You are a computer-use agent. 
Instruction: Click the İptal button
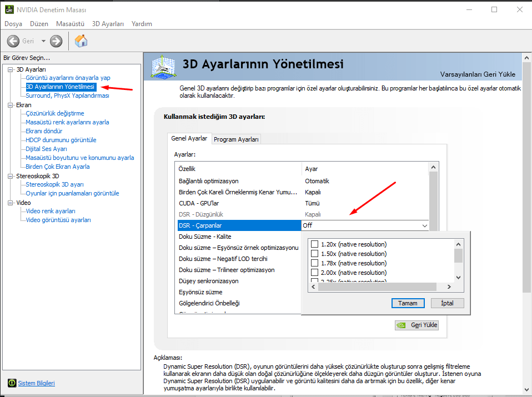click(447, 303)
